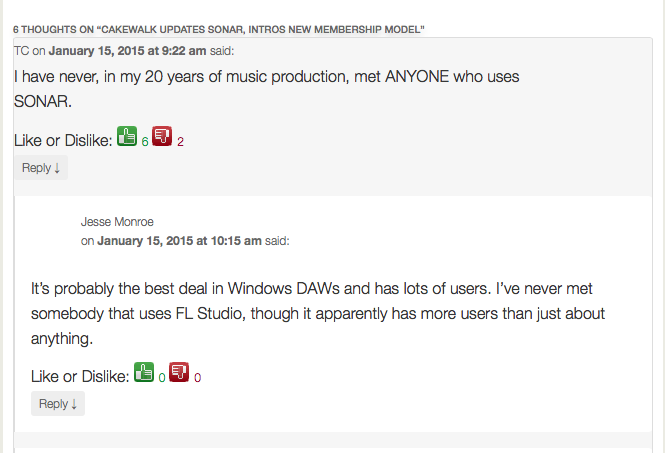The height and width of the screenshot is (453, 665).
Task: Click the word said after TC's timestamp
Action: 222,51
